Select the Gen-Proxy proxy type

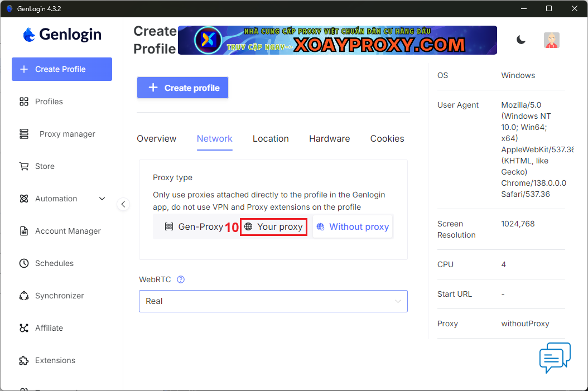click(x=194, y=227)
